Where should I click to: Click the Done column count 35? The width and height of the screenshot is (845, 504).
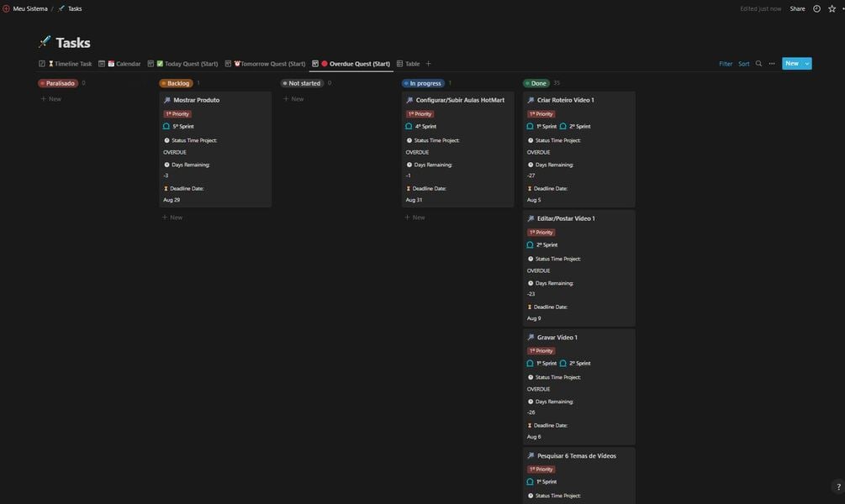[557, 83]
